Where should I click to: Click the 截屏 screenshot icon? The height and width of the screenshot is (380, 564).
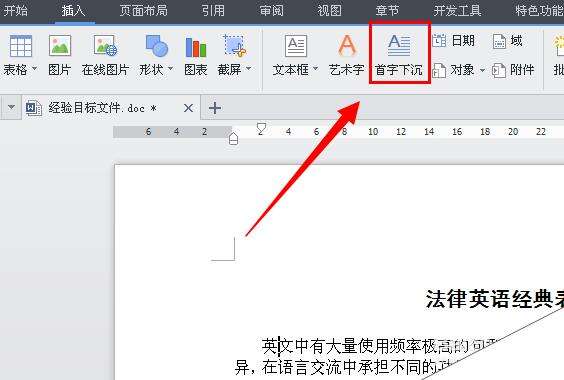click(235, 46)
